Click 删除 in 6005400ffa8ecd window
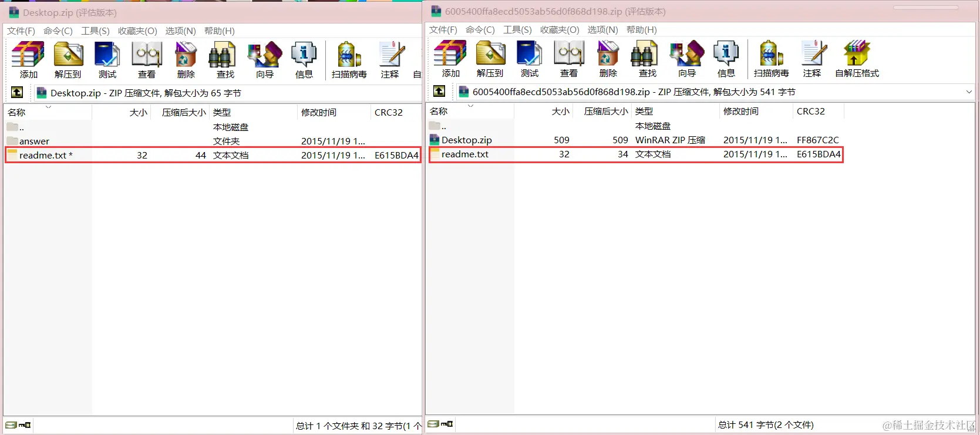980x435 pixels. (x=608, y=59)
